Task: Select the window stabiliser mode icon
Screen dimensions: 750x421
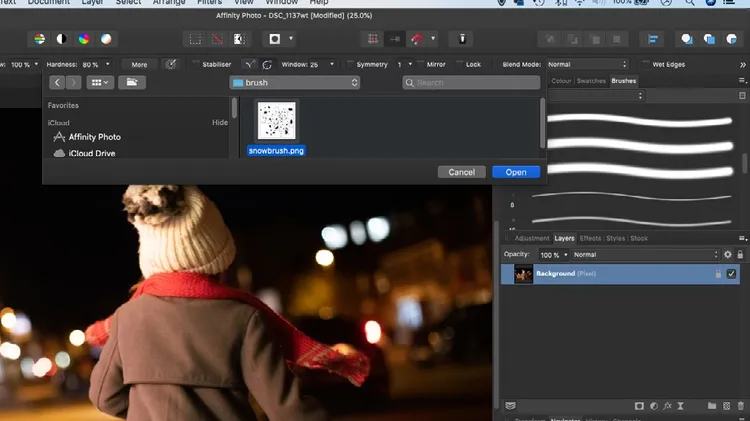Action: pyautogui.click(x=267, y=64)
